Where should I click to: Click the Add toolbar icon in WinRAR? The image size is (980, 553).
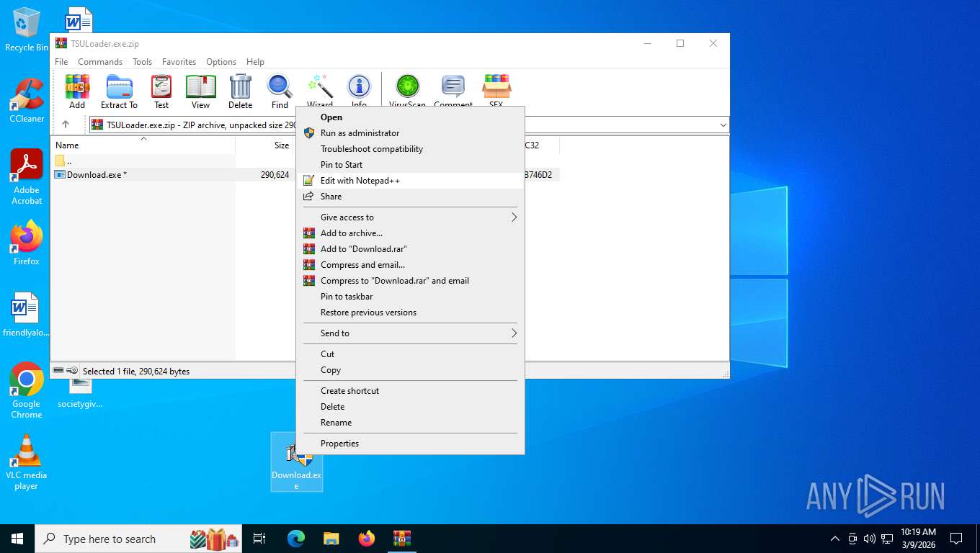pos(77,91)
